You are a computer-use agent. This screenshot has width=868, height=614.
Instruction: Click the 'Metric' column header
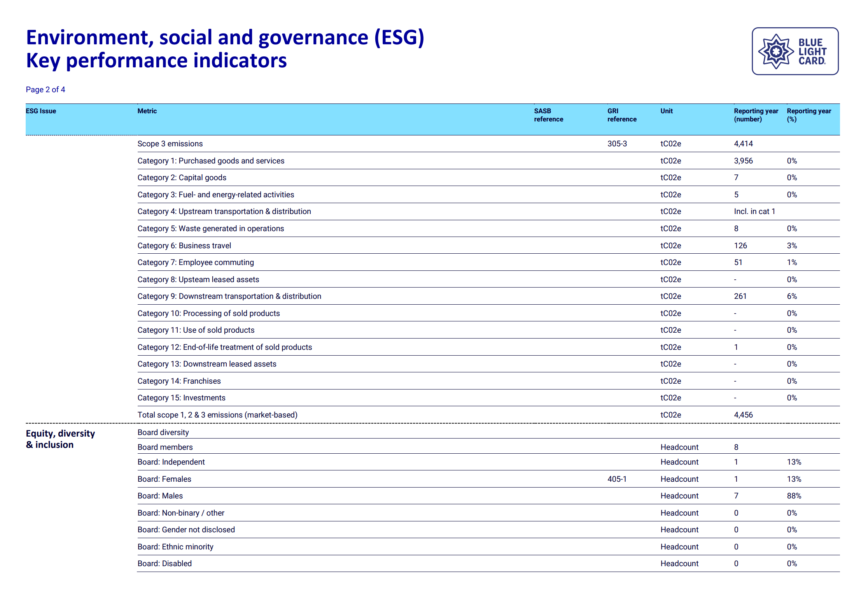pos(147,111)
